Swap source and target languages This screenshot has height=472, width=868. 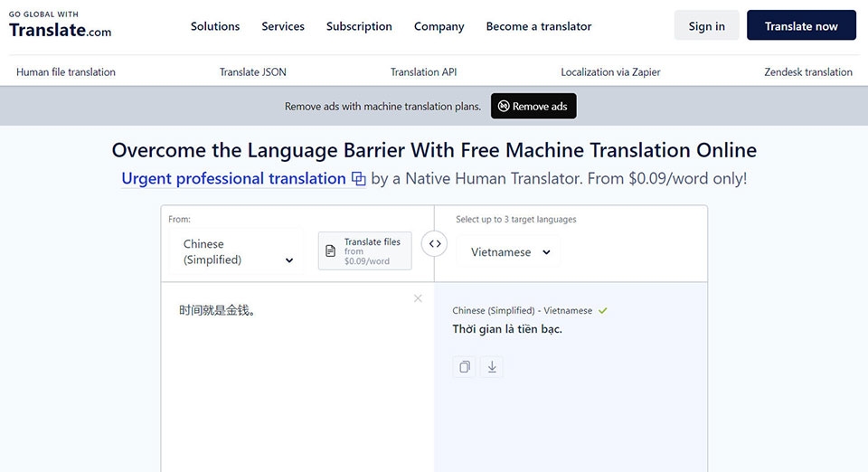[x=435, y=243]
